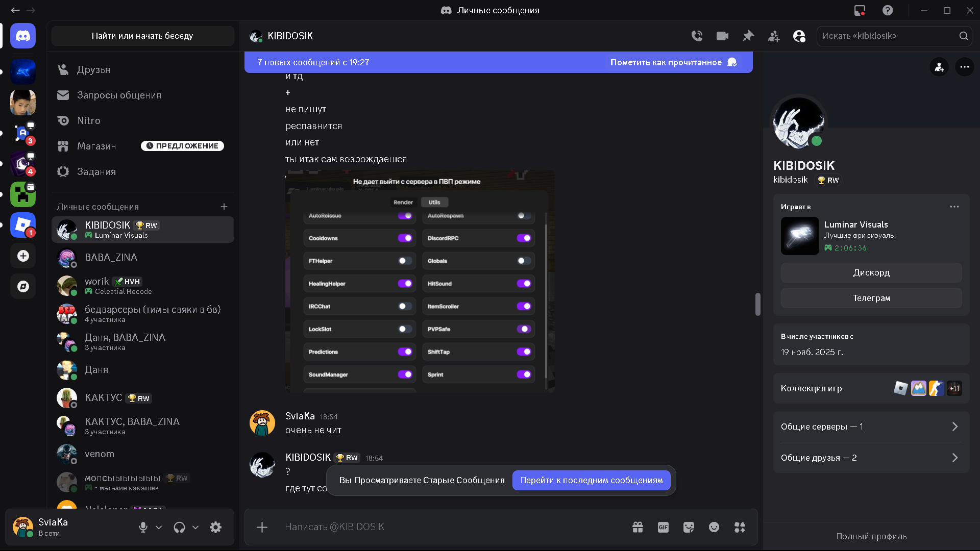Open the emoji picker
The image size is (980, 551).
714,527
